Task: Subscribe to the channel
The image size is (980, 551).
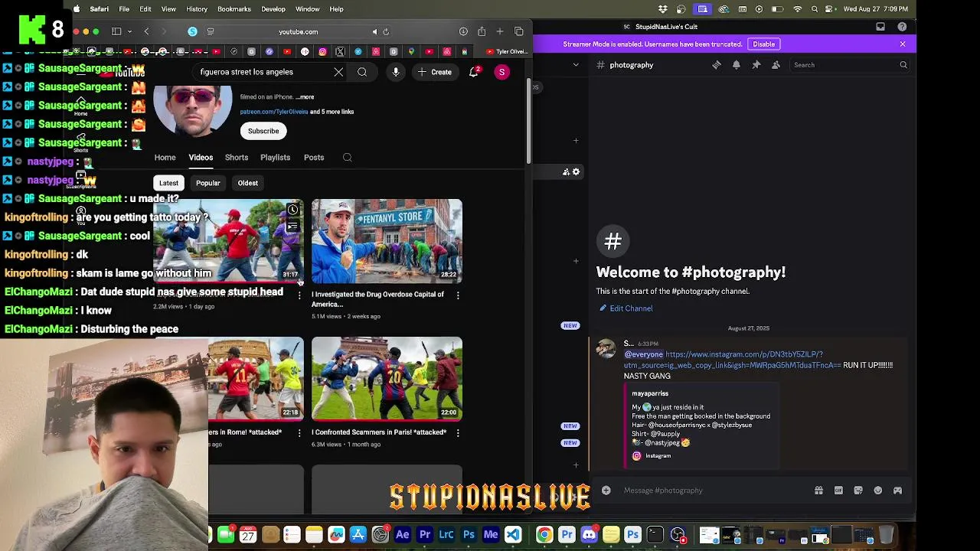Action: tap(263, 131)
